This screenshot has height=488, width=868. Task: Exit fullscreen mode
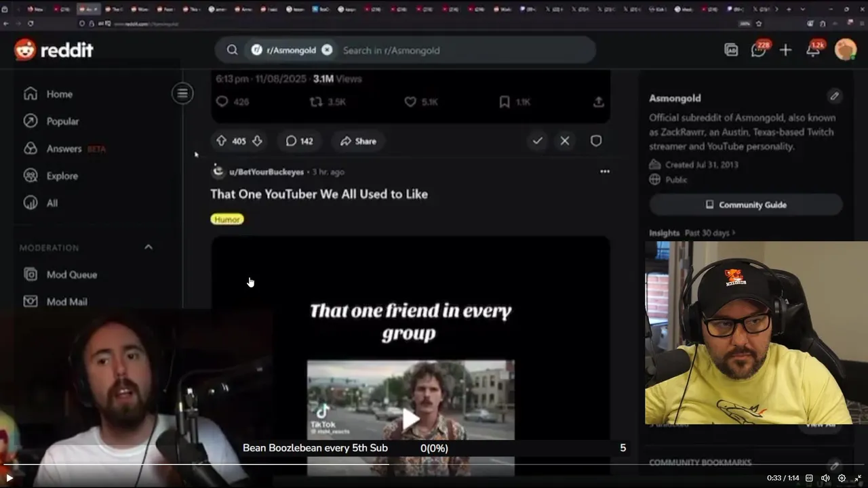pos(858,478)
